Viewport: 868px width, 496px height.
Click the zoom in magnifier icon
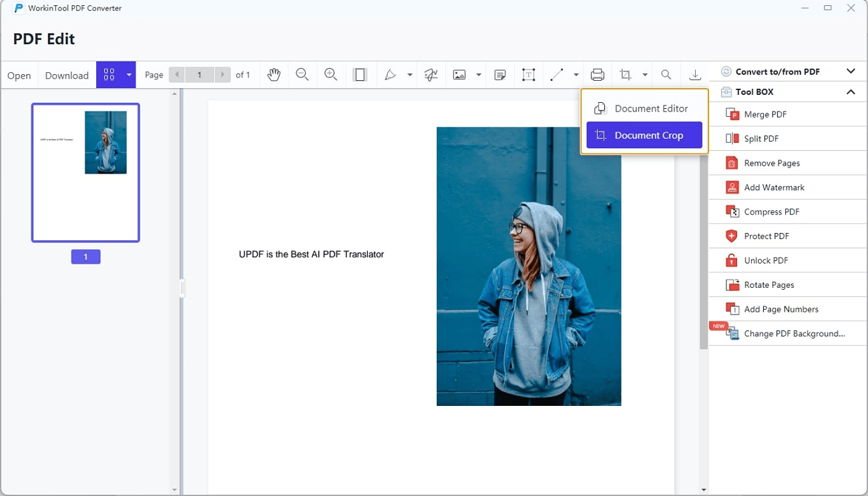(x=331, y=74)
